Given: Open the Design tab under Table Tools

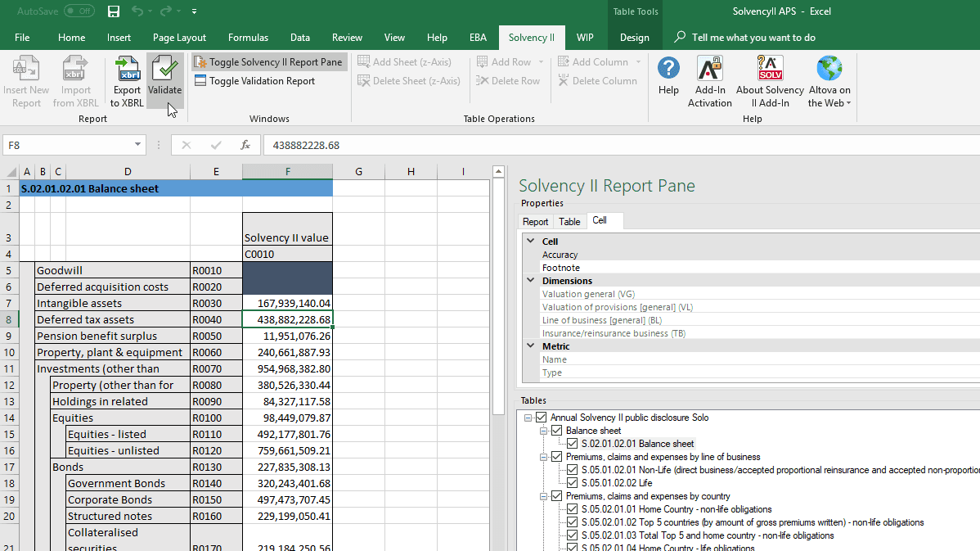Looking at the screenshot, I should [x=634, y=38].
